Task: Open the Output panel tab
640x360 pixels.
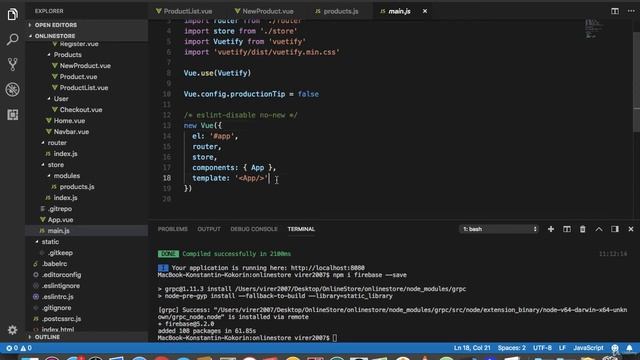Action: coord(209,229)
